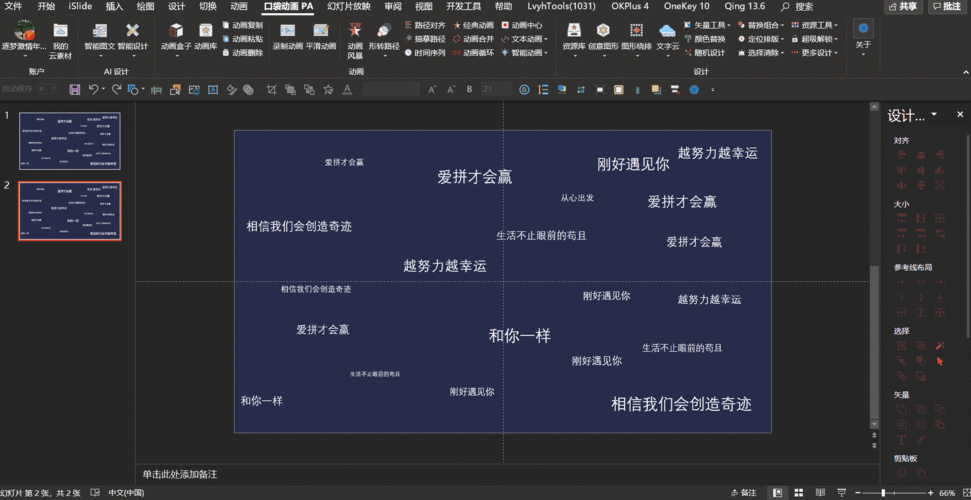Image resolution: width=971 pixels, height=500 pixels.
Task: Open the 更多设计 dropdown
Action: [814, 53]
